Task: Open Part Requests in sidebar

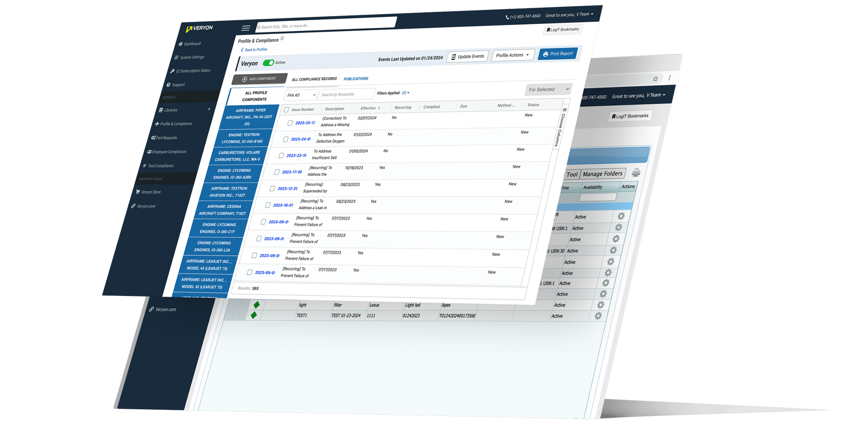Action: tap(164, 138)
